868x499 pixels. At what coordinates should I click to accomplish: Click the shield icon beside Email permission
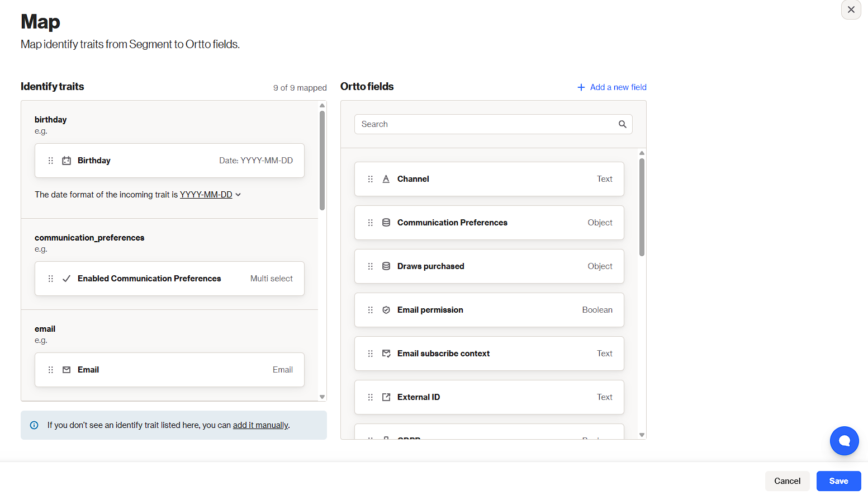pyautogui.click(x=386, y=310)
